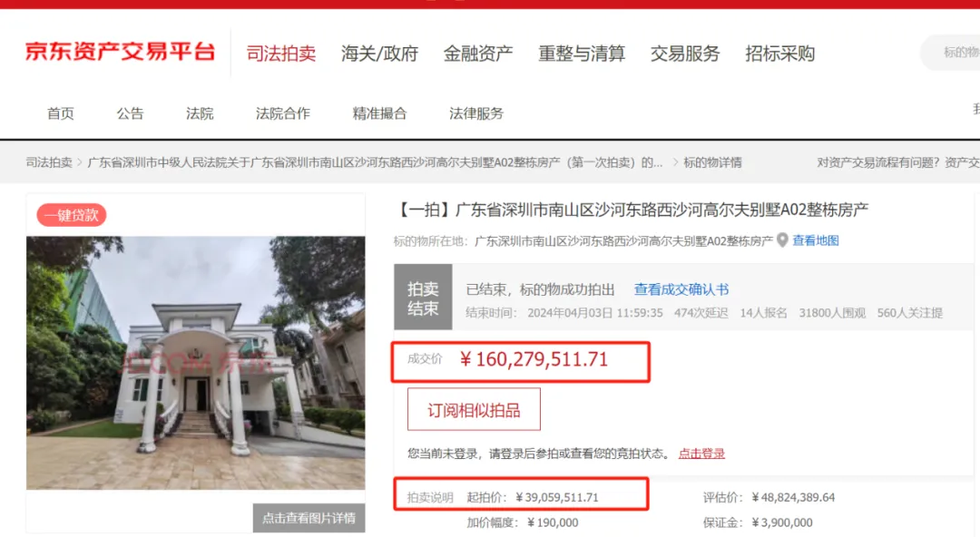Go to 交易服务 tab
Screen dimensions: 980x537
(685, 54)
